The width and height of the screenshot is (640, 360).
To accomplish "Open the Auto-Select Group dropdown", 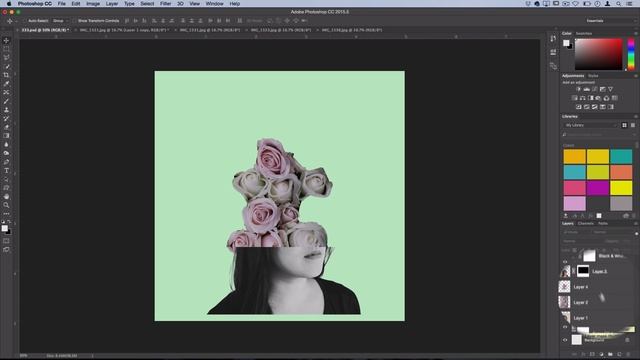I will tap(60, 21).
